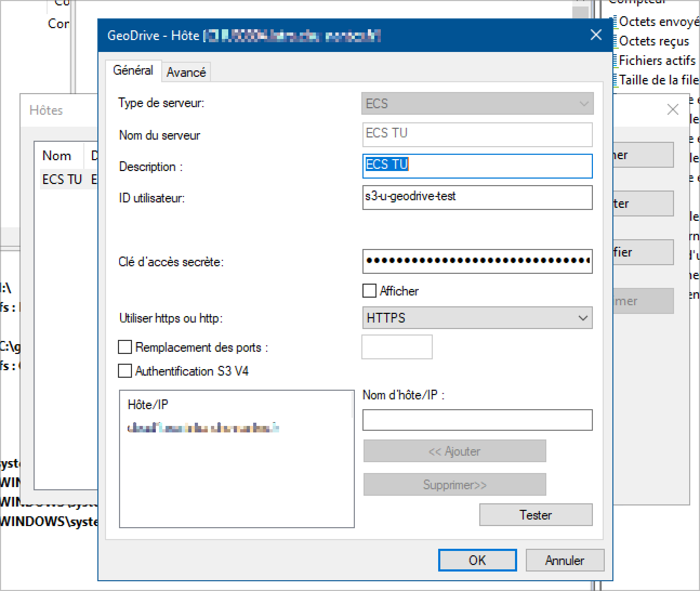Click the Ajouter button
The image size is (700, 591).
pos(454,451)
